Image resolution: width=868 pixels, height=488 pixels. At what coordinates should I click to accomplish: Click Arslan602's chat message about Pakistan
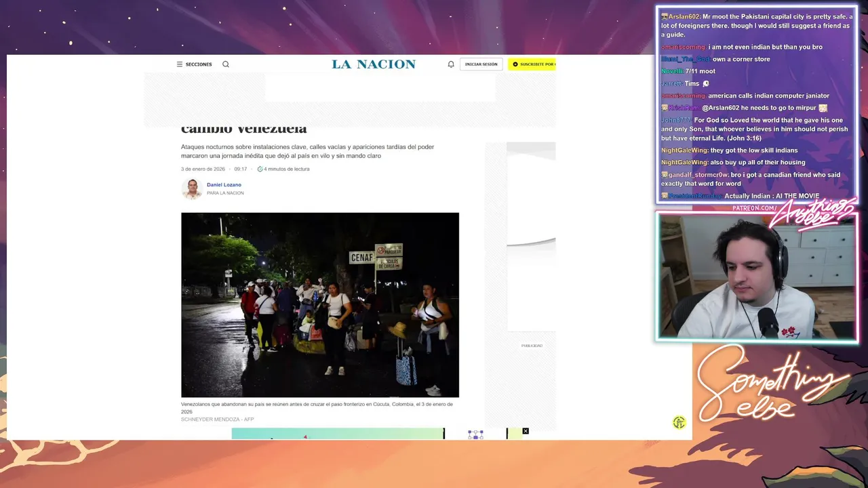757,26
